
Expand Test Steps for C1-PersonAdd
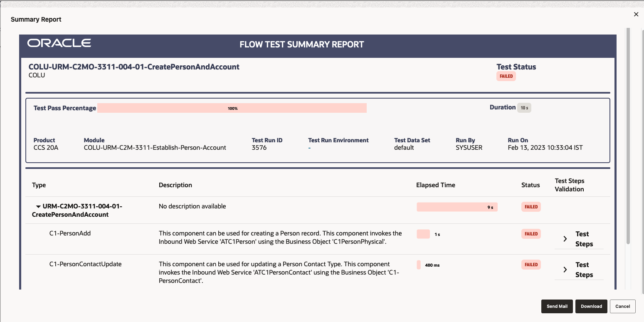tap(565, 238)
